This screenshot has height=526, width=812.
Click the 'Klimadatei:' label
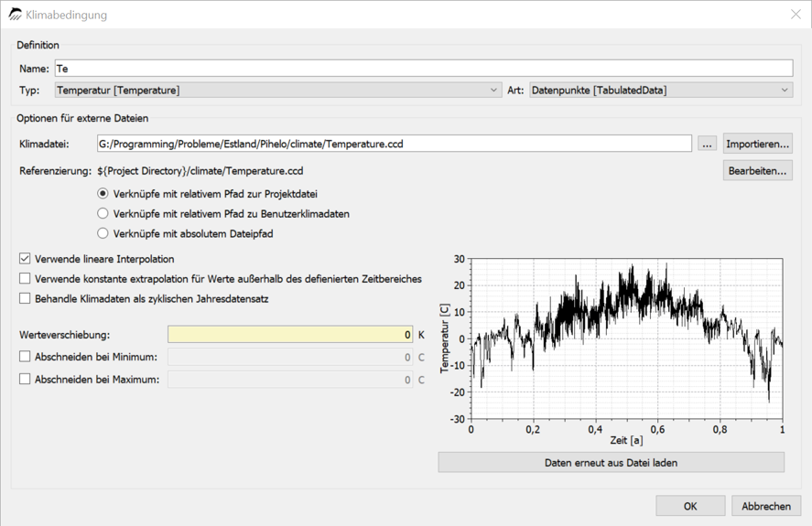(44, 144)
